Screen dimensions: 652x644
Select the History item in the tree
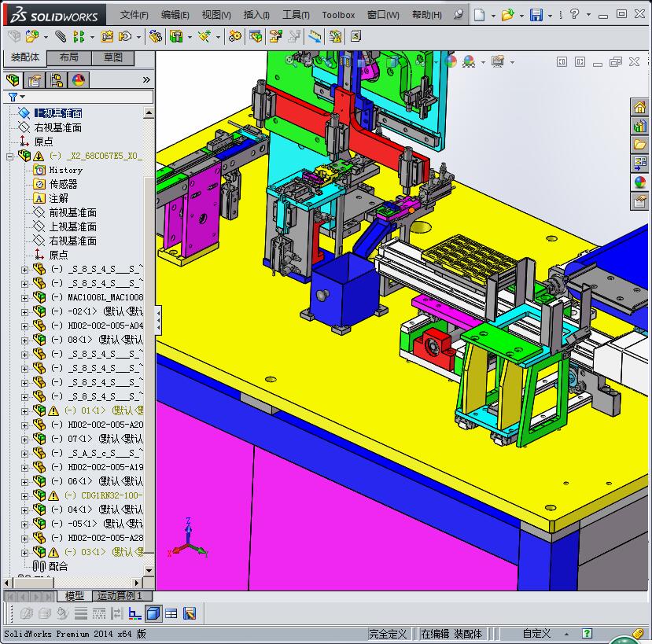click(65, 170)
